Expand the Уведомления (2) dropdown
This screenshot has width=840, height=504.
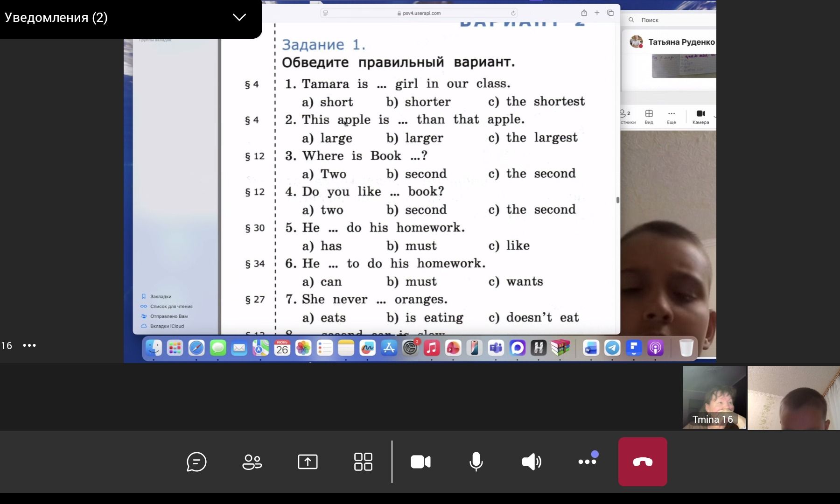coord(239,18)
